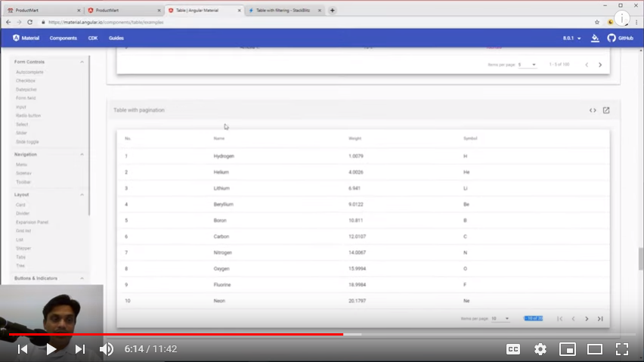Go to the previous video
This screenshot has height=362, width=644.
[x=23, y=349]
